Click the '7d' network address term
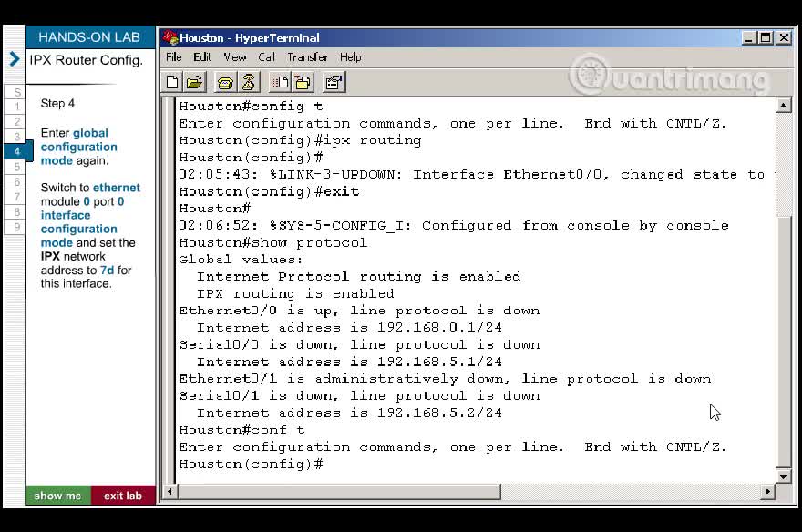This screenshot has width=802, height=532. [x=107, y=270]
